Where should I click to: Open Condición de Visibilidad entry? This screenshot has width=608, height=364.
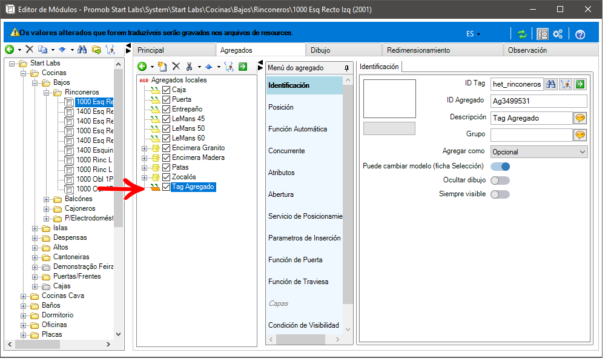[x=305, y=325]
